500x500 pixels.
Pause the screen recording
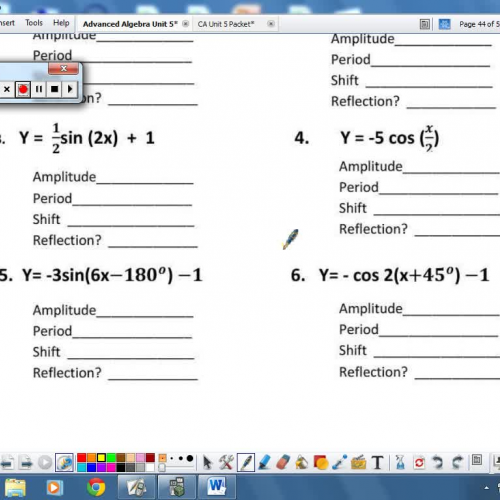[39, 89]
